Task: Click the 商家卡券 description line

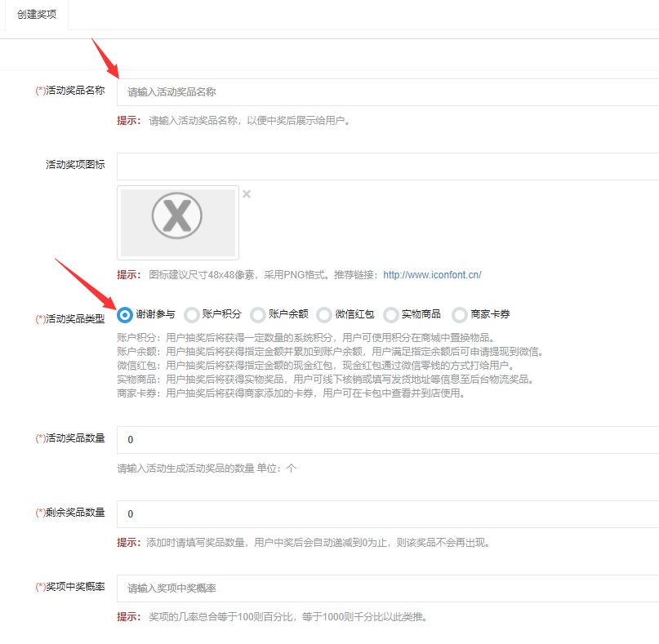Action: pyautogui.click(x=291, y=393)
